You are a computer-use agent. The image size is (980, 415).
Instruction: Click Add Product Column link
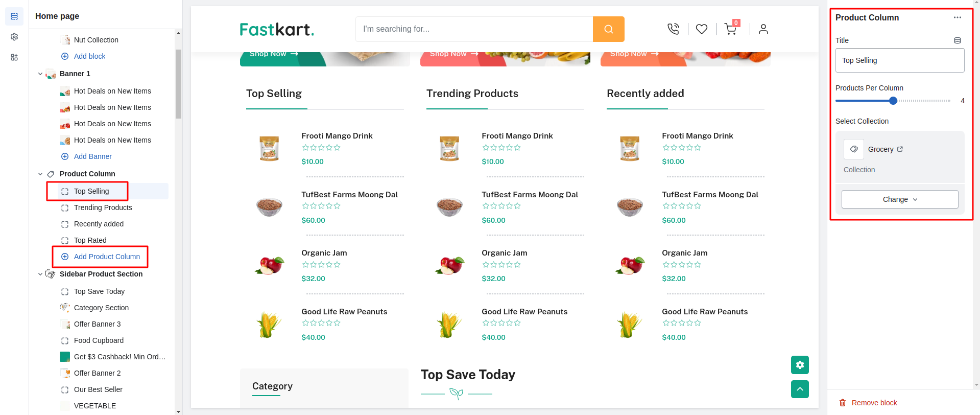[106, 257]
